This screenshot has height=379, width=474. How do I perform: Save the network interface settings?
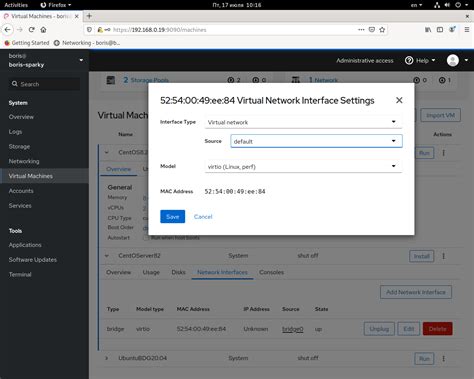click(x=172, y=217)
